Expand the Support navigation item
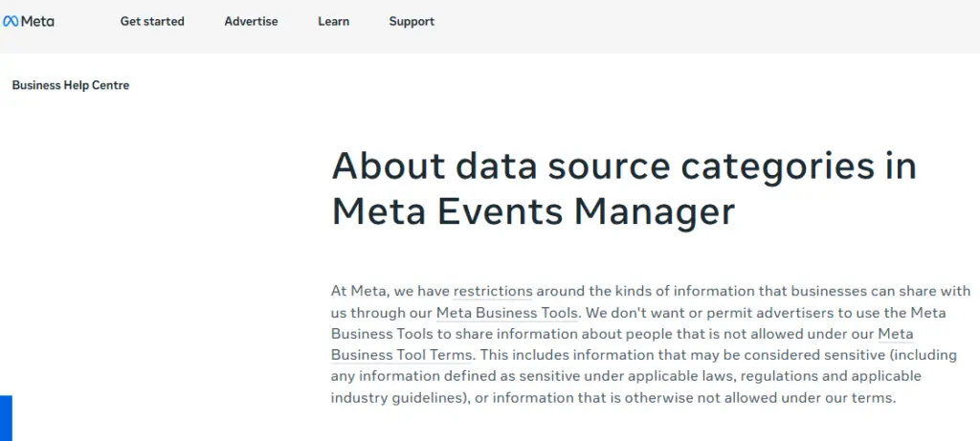The width and height of the screenshot is (980, 441). tap(412, 21)
